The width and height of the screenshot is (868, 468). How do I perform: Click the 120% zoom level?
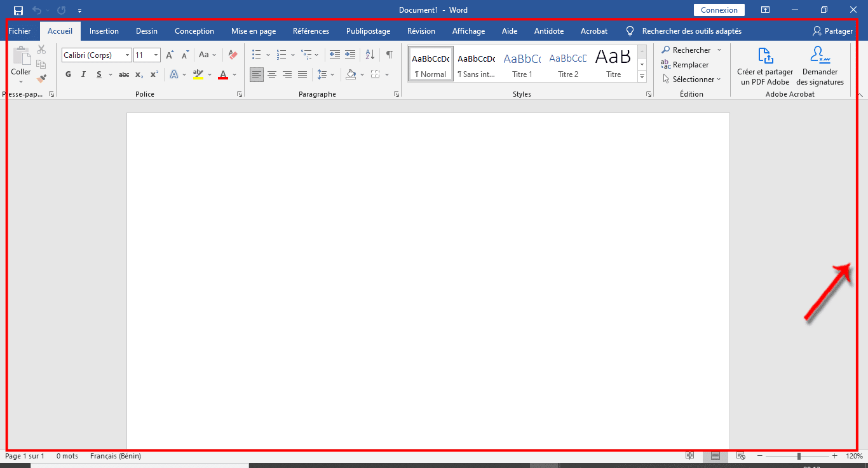854,456
